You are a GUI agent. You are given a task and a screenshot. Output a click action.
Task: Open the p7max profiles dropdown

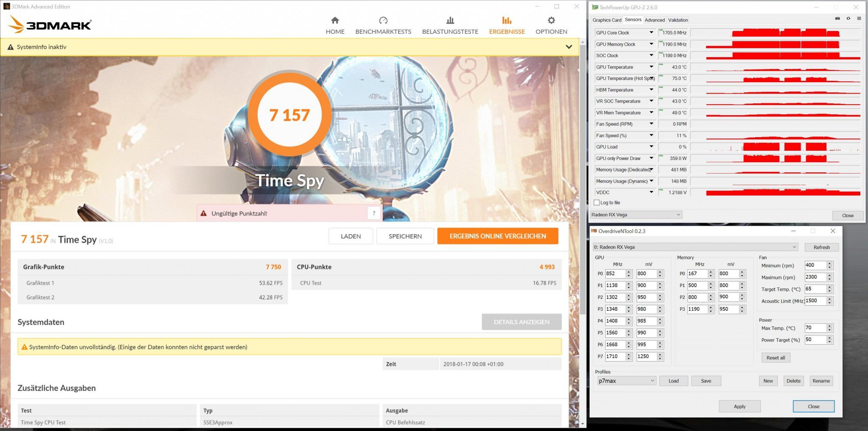pos(626,381)
